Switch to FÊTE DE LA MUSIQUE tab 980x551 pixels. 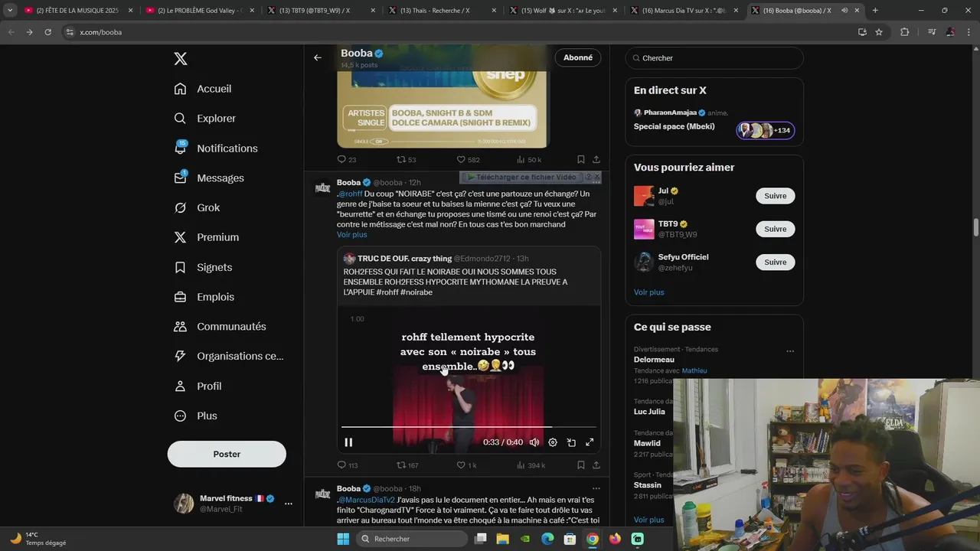(77, 11)
